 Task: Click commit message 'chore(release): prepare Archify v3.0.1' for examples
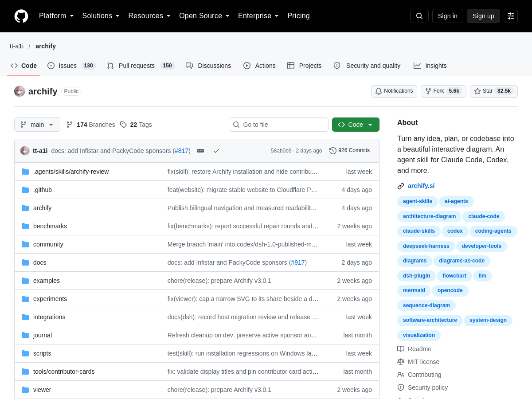(219, 281)
